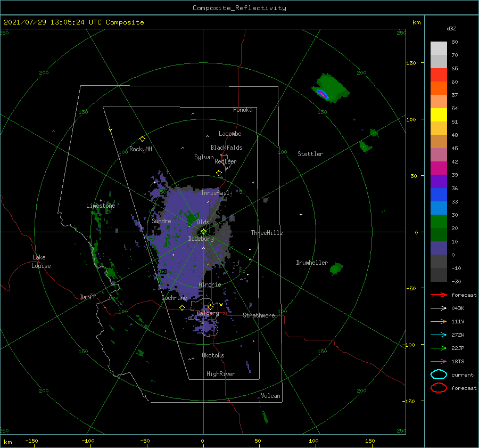Click the HighRiver label
Image resolution: width=479 pixels, height=448 pixels.
(221, 374)
